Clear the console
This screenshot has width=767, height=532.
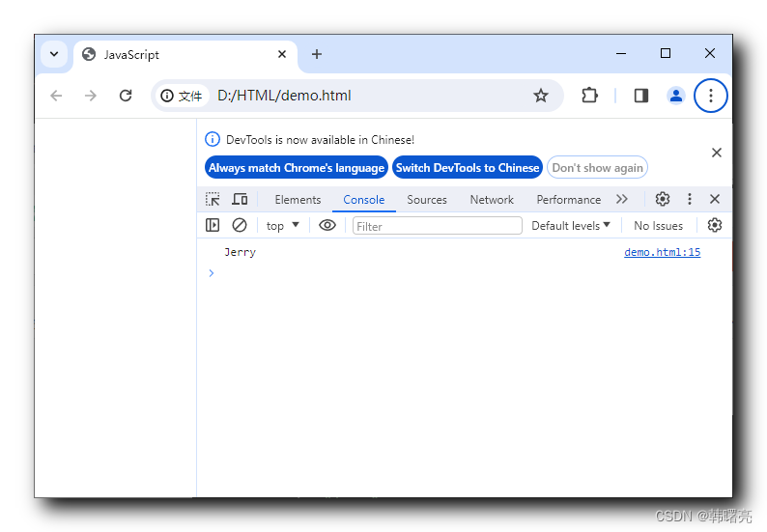pyautogui.click(x=240, y=225)
